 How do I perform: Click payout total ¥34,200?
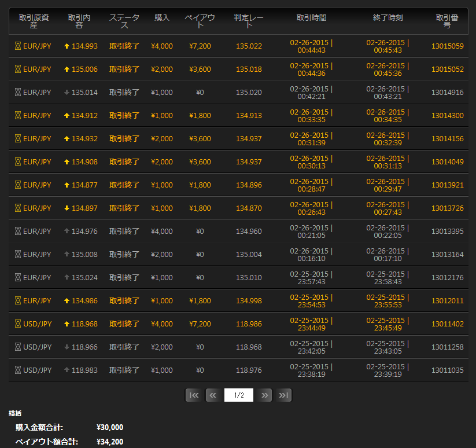click(x=110, y=442)
